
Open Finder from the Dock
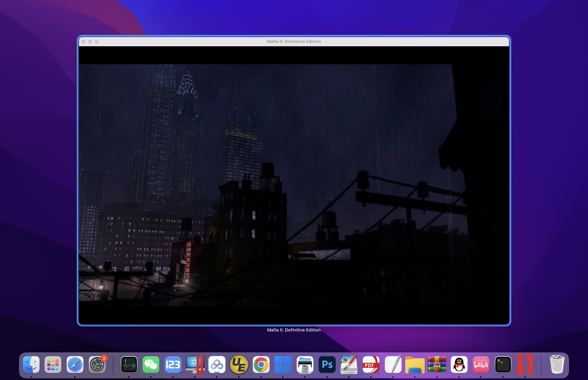(x=31, y=365)
